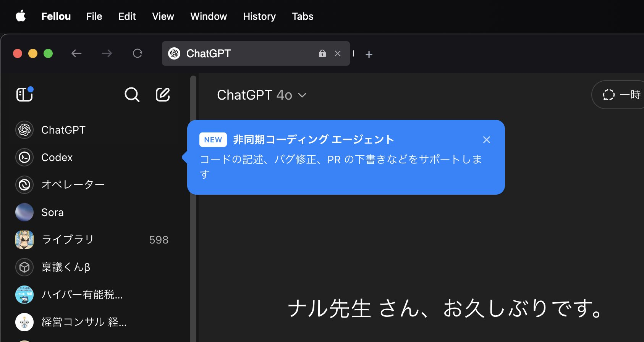The height and width of the screenshot is (342, 644).
Task: Click the 非同期コーディング エージェント heading
Action: click(x=314, y=140)
